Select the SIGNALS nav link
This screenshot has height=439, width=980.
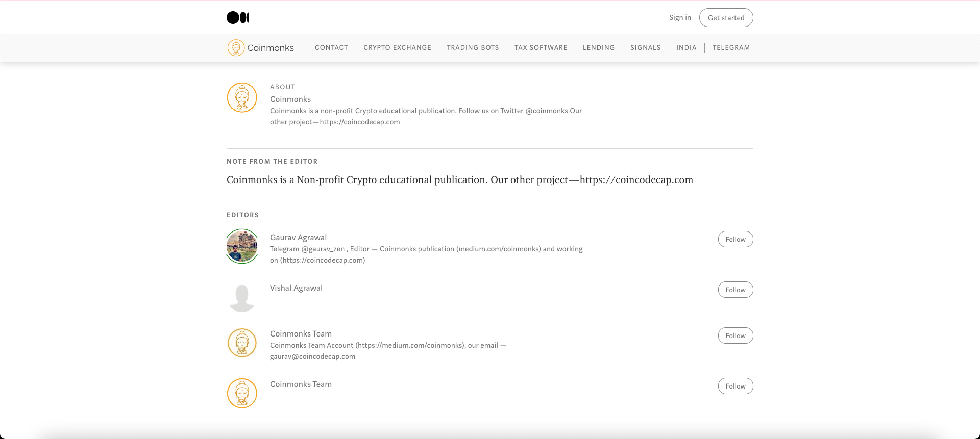click(x=645, y=48)
